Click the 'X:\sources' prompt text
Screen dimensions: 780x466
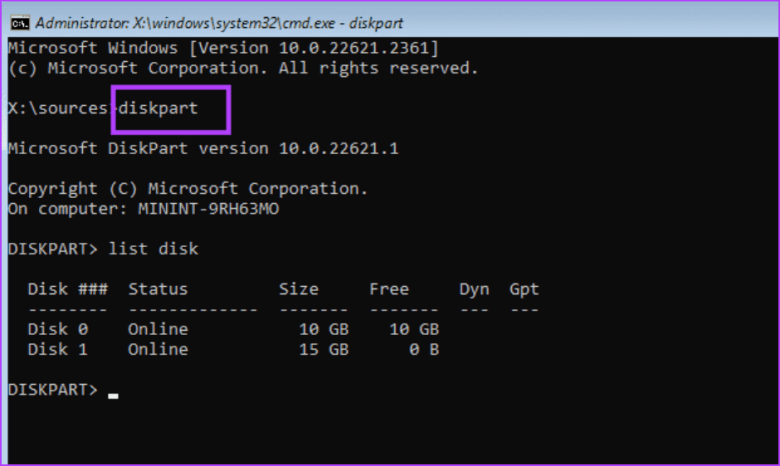58,108
